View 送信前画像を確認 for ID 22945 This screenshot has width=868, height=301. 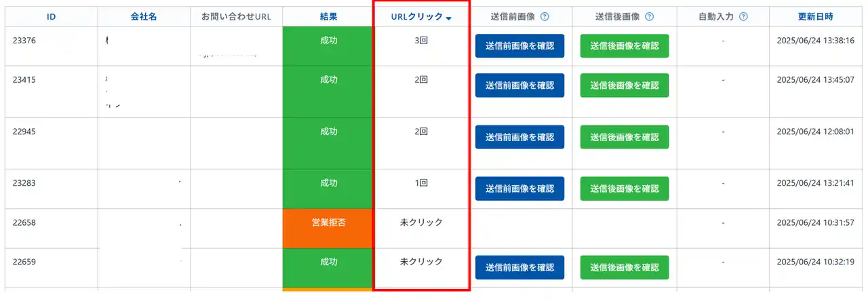[x=519, y=137]
